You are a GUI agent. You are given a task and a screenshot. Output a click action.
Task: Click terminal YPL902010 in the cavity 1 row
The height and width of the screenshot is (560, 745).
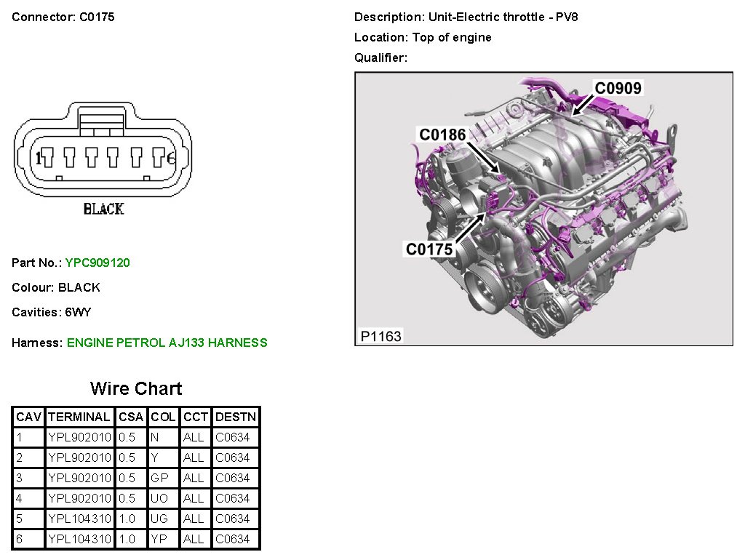click(x=79, y=437)
